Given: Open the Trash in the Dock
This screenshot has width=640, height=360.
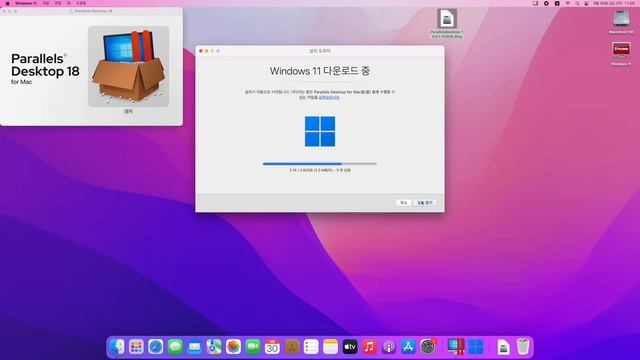Looking at the screenshot, I should 523,347.
